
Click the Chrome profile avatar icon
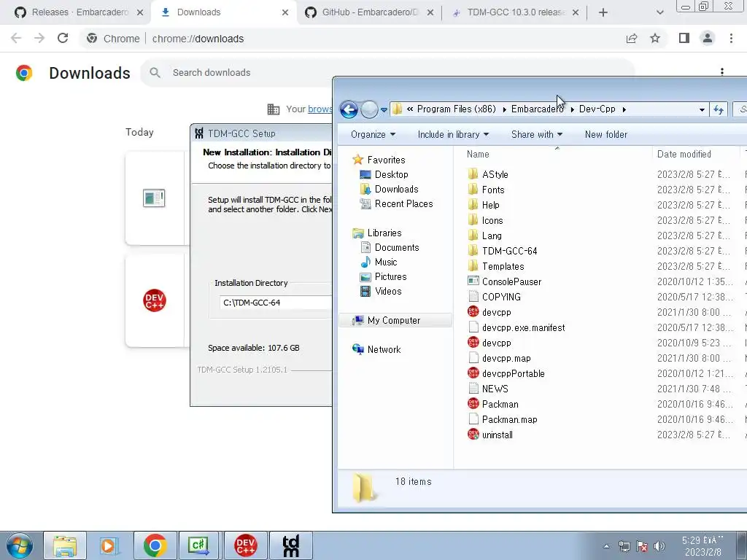(708, 39)
